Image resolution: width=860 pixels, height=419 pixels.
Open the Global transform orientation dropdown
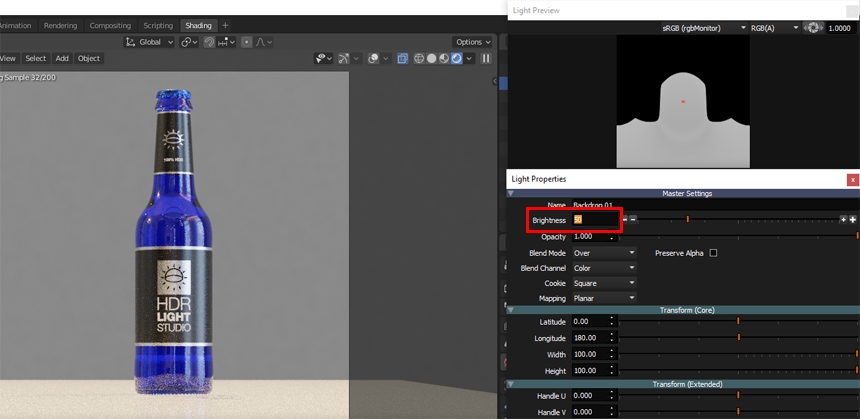pos(149,42)
